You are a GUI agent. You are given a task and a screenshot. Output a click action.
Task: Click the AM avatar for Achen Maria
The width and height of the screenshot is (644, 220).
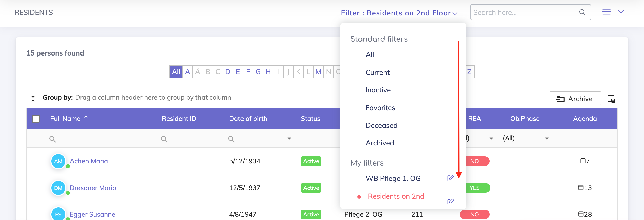coord(58,161)
